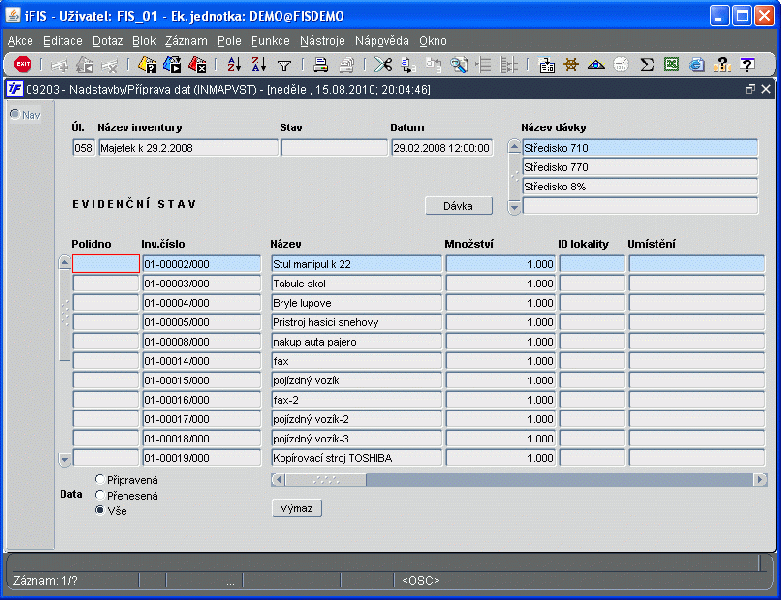Click the enter-query icon with question mark
This screenshot has width=781, height=600.
click(147, 64)
